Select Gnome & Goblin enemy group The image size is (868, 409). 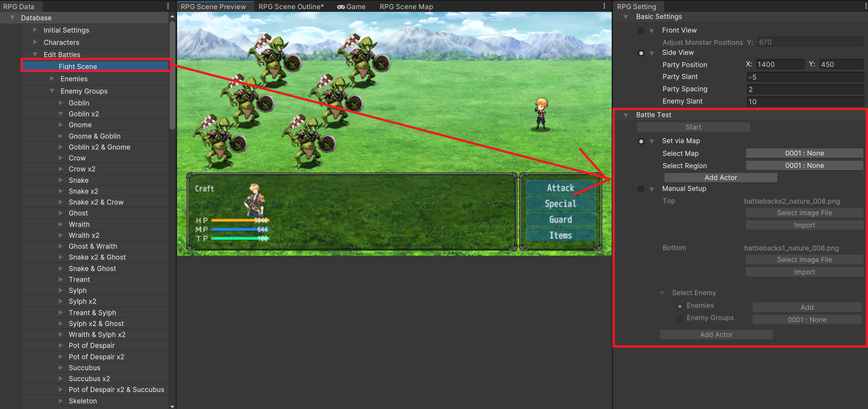pyautogui.click(x=95, y=136)
